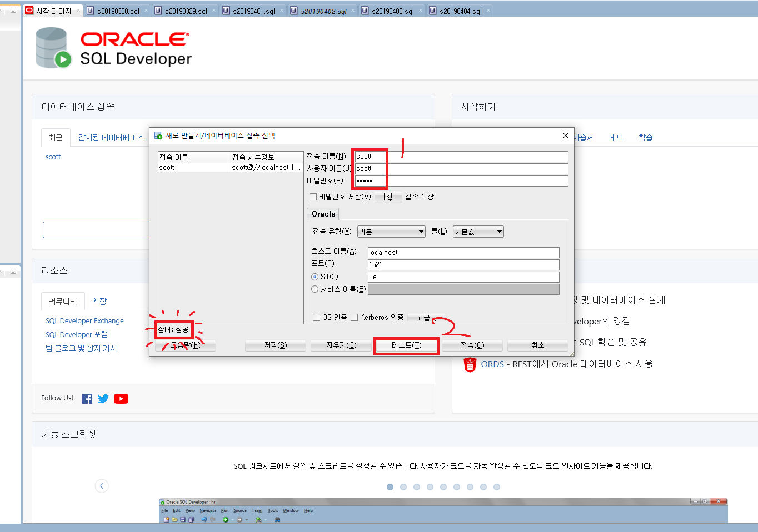This screenshot has width=758, height=532.
Task: Switch to the s20190403.sql tab
Action: [x=392, y=11]
